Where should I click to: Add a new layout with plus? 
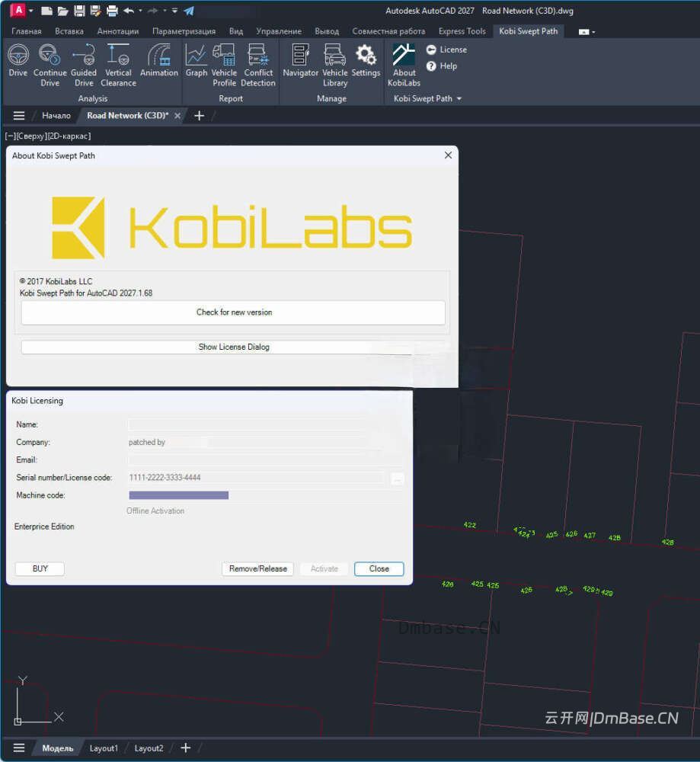[186, 748]
